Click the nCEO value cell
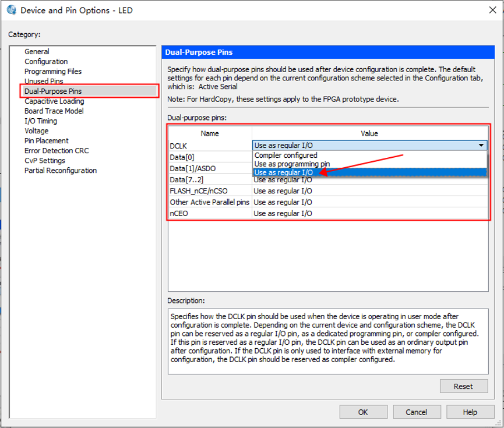Viewport: 504px width, 428px height. 369,214
